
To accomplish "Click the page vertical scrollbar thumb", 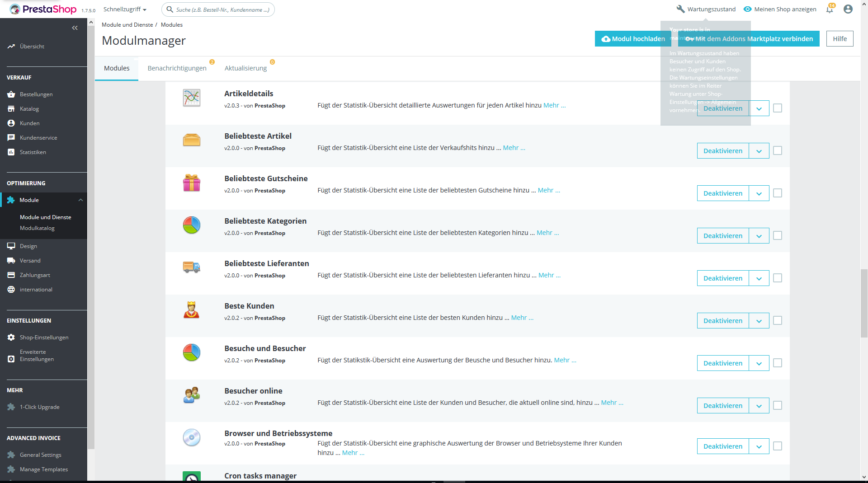I will coord(864,304).
